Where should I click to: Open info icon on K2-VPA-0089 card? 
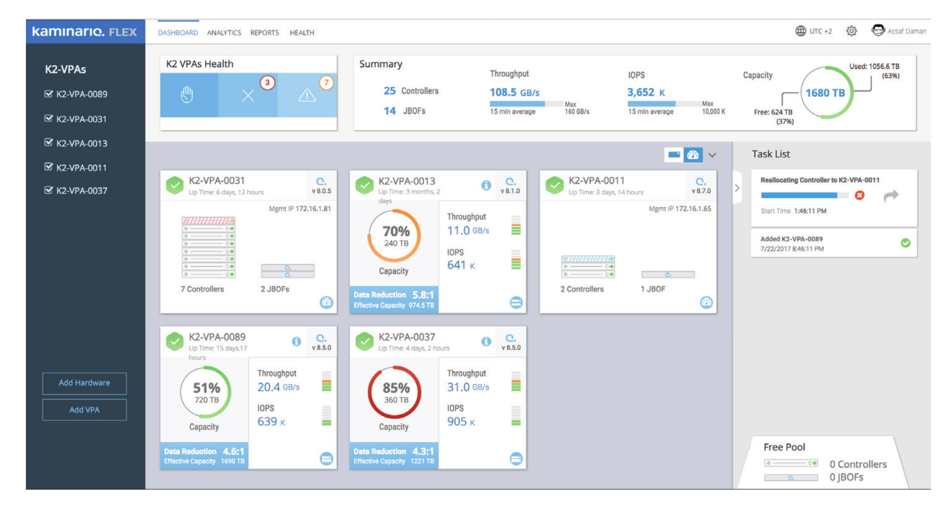296,342
